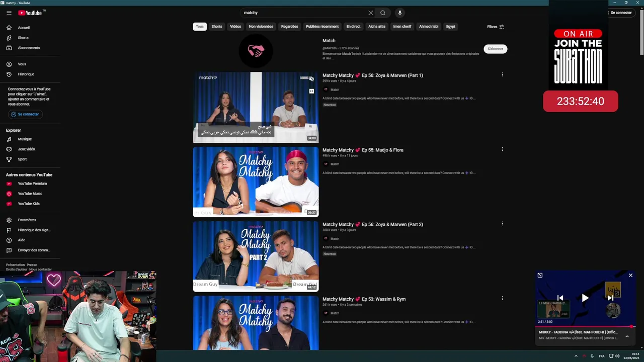
Task: Click the taskbar microphone icon
Action: click(592, 356)
